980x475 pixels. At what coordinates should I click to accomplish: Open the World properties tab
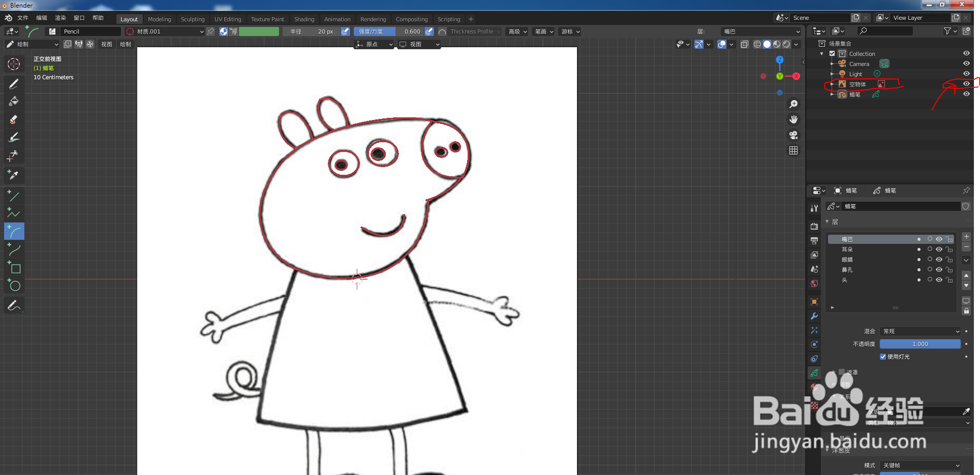tap(814, 283)
